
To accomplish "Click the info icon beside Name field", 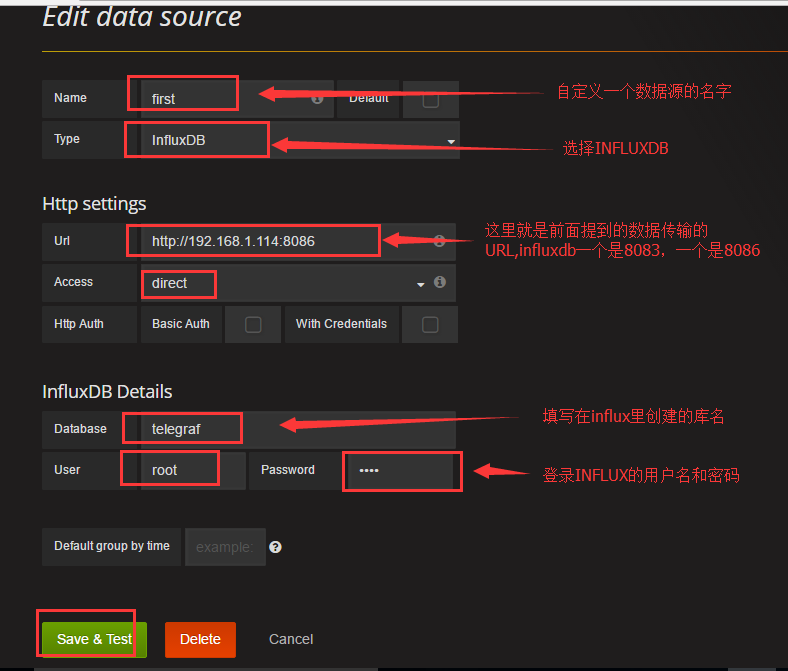I will [317, 98].
